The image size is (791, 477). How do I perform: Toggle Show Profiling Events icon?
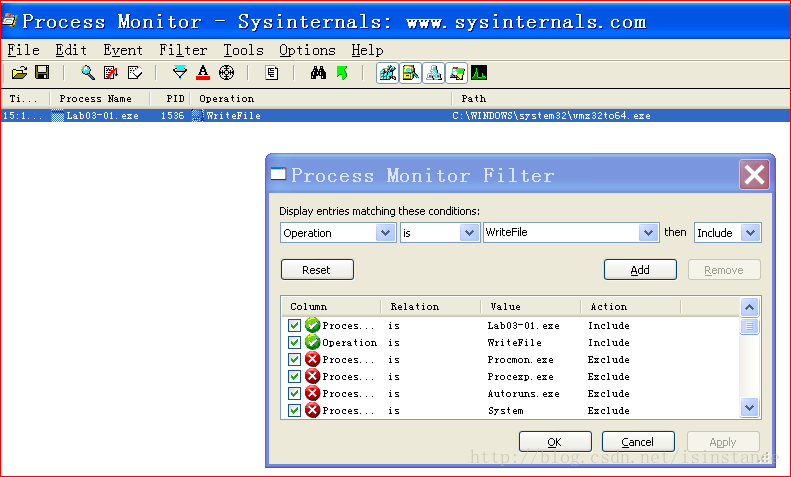pos(479,73)
